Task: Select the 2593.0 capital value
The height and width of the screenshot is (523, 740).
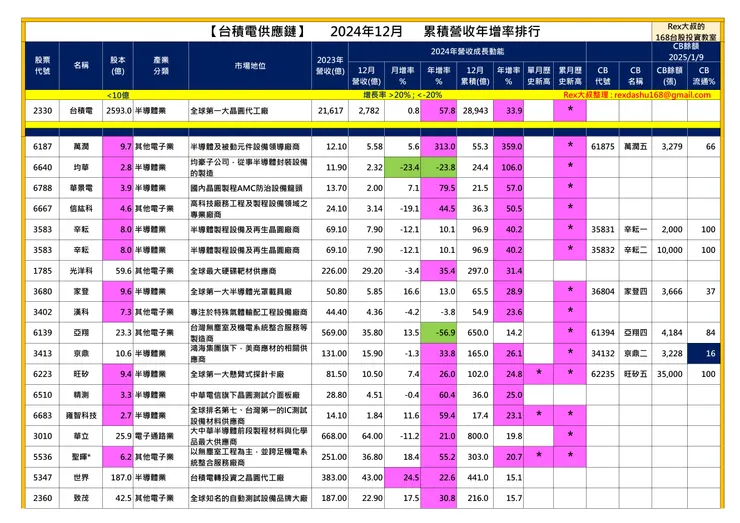Action: pos(118,110)
